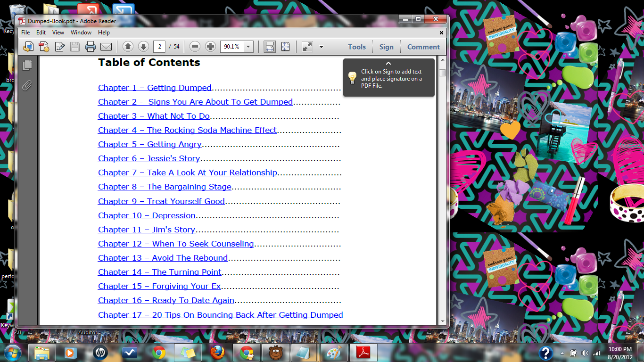Open the zoom percentage dropdown arrow
This screenshot has height=362, width=644.
coord(248,47)
